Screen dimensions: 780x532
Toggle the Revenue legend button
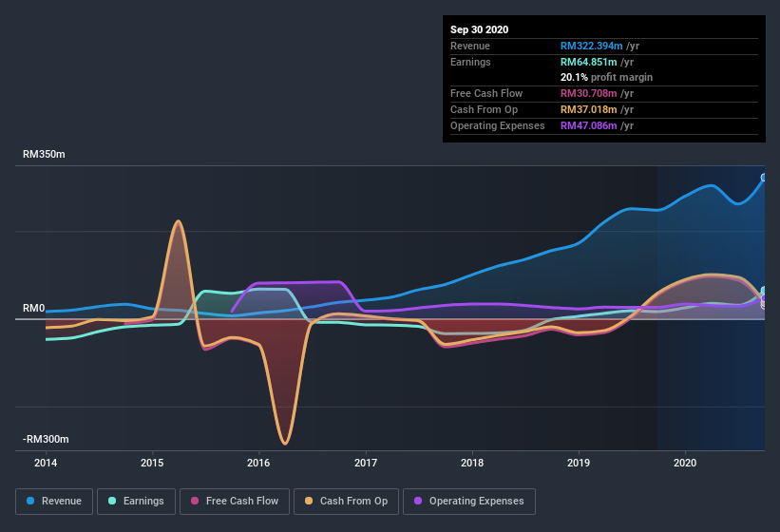54,501
